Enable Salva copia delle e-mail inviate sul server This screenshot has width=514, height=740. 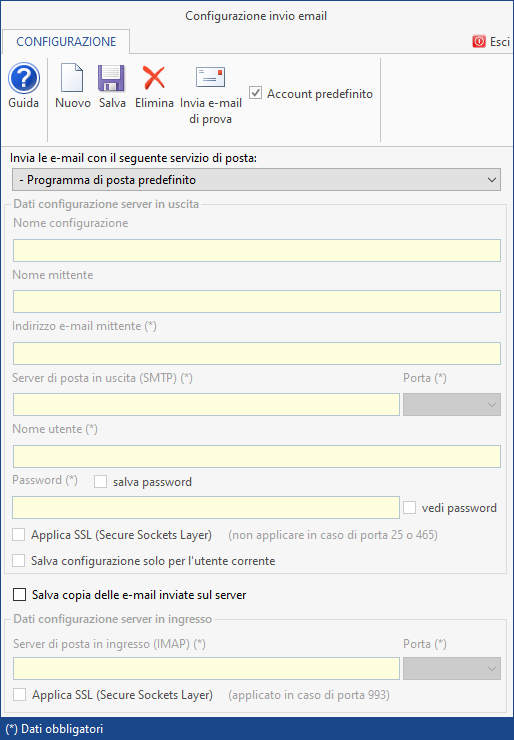(x=19, y=595)
